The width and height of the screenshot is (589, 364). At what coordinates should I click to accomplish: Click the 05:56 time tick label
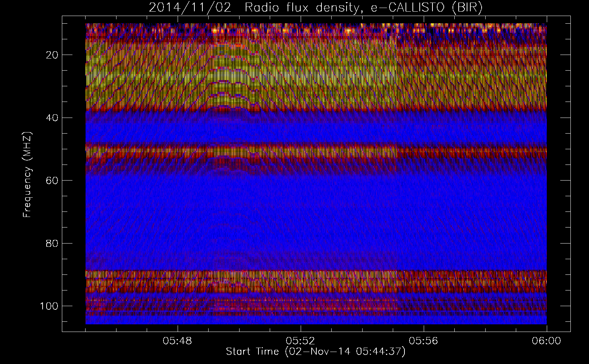[x=423, y=341]
